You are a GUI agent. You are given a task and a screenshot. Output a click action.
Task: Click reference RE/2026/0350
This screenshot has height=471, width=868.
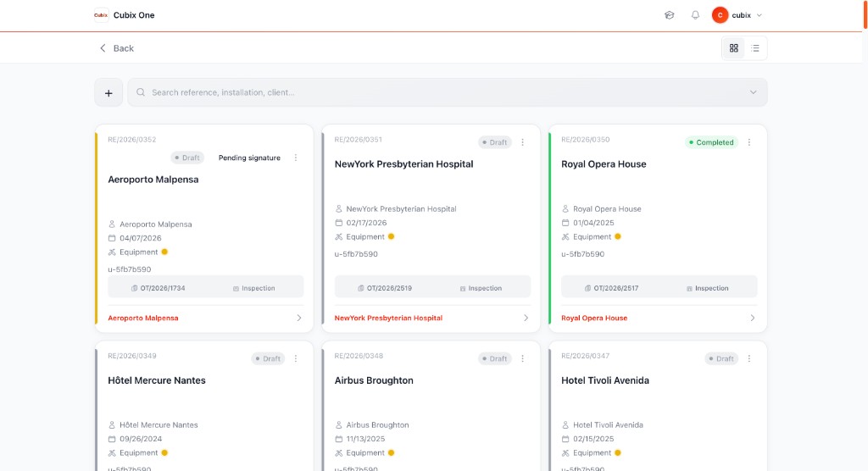585,140
